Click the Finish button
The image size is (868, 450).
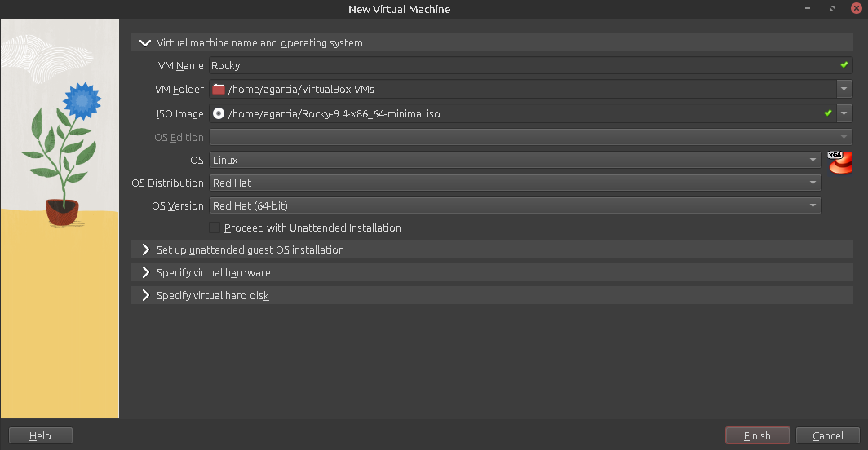[757, 436]
